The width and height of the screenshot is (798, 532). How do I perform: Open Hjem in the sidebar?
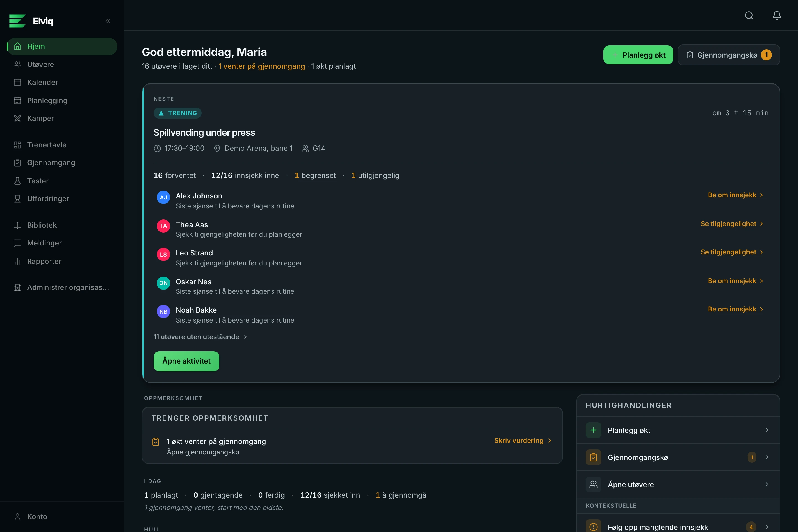[62, 47]
